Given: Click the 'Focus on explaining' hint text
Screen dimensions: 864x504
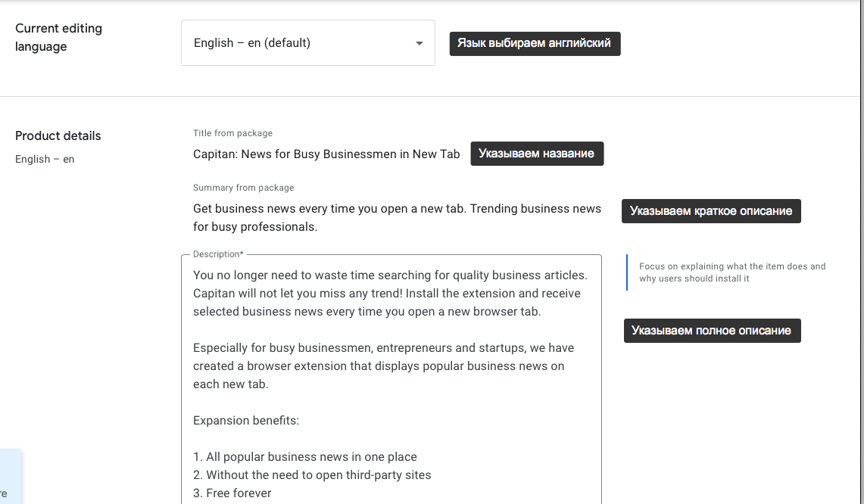Looking at the screenshot, I should pyautogui.click(x=731, y=272).
